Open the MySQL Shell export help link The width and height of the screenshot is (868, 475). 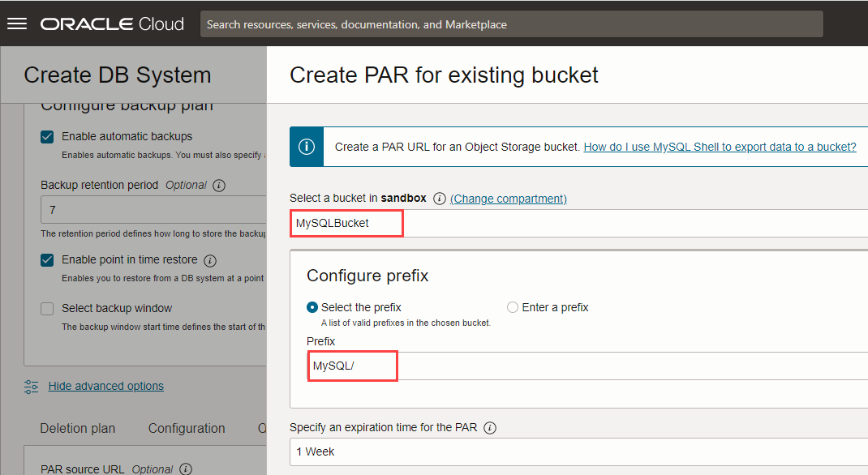pos(720,147)
